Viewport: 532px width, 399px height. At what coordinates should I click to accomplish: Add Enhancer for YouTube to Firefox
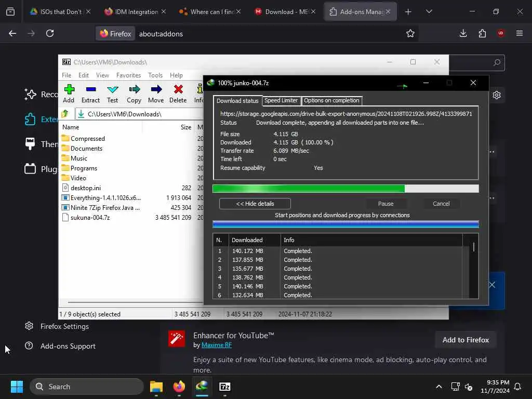point(465,340)
